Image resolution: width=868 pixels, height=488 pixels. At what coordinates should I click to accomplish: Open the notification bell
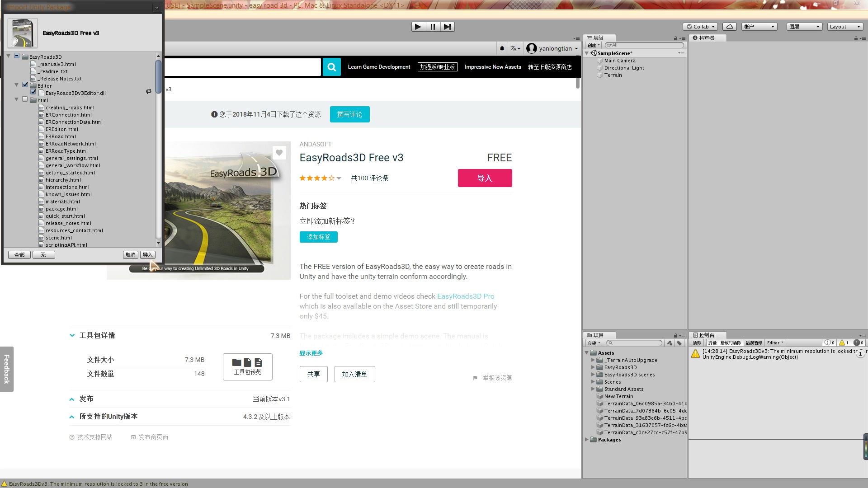(502, 48)
